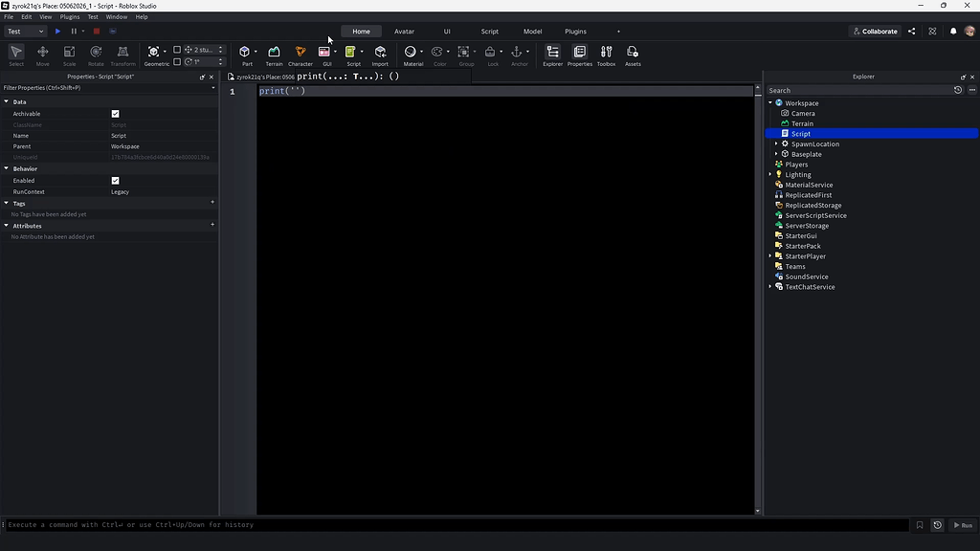This screenshot has height=551, width=980.
Task: Switch to the Model tab
Action: [x=532, y=32]
